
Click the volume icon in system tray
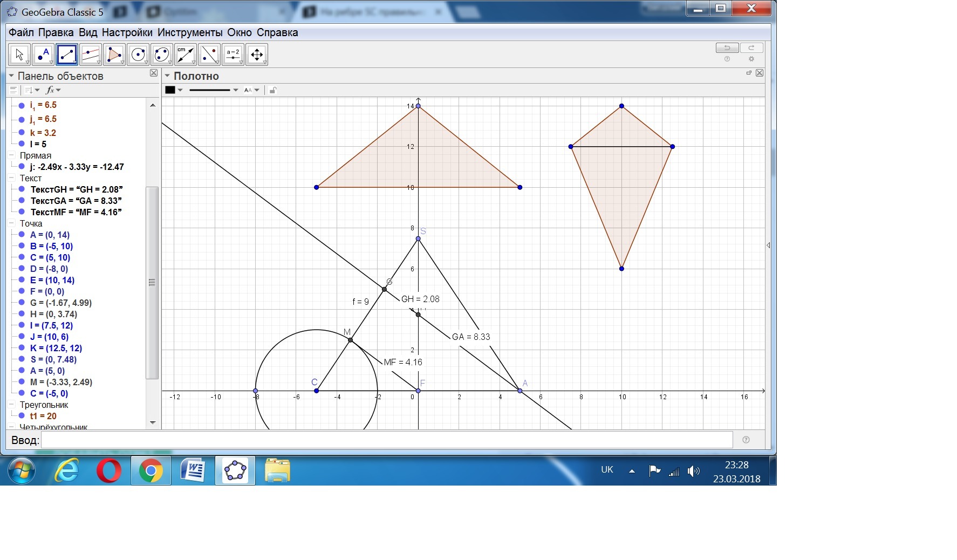(693, 472)
